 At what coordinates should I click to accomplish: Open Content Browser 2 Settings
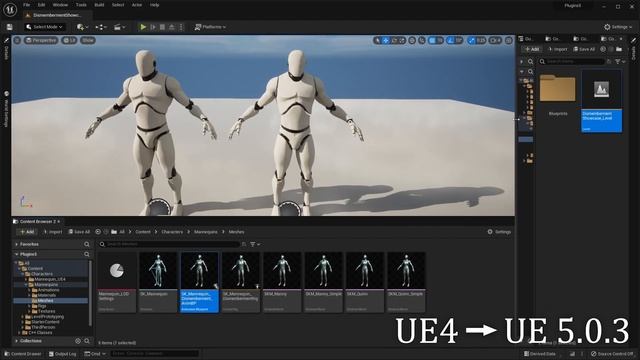(x=499, y=231)
